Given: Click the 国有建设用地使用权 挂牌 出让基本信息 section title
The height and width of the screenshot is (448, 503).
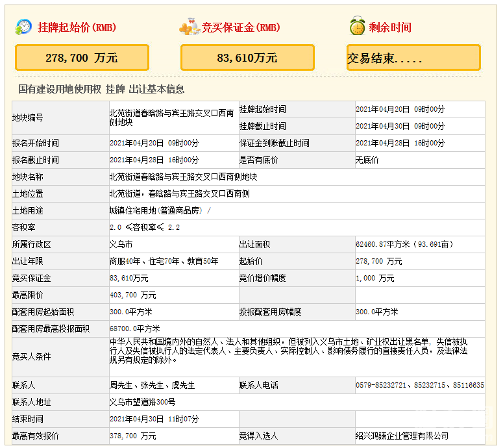Looking at the screenshot, I should (x=101, y=89).
